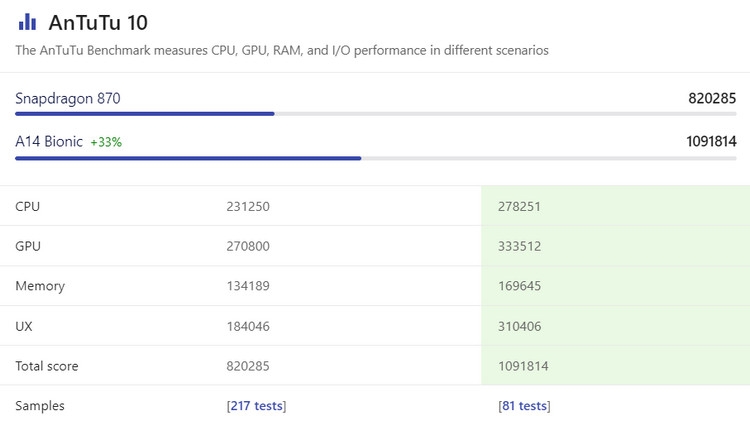Click GPU value 333512

point(519,246)
